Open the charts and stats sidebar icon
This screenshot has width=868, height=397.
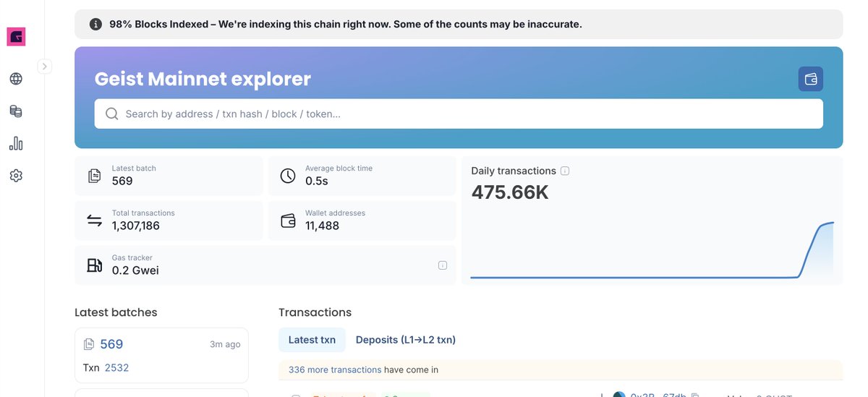tap(16, 143)
